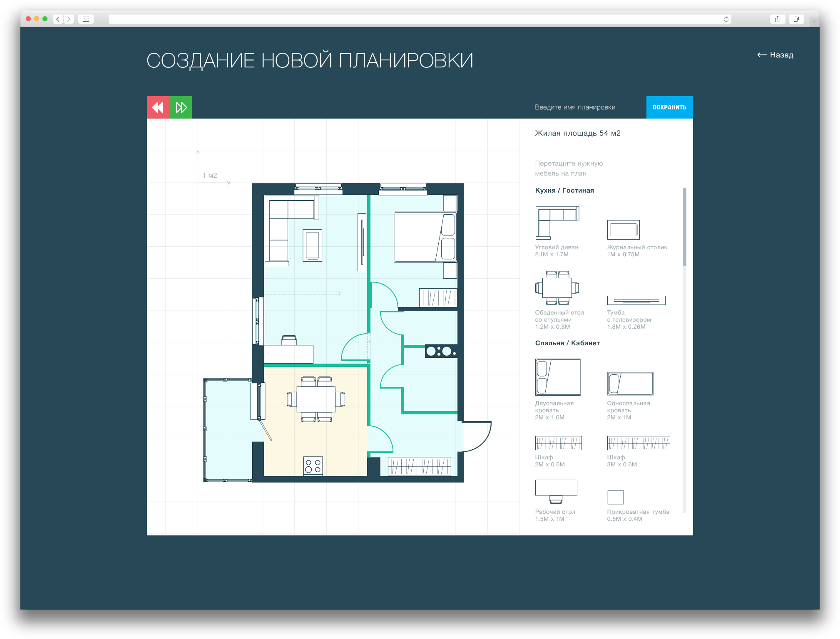Click the red rewind undo button
Viewport: 840px width, 639px height.
(x=158, y=107)
